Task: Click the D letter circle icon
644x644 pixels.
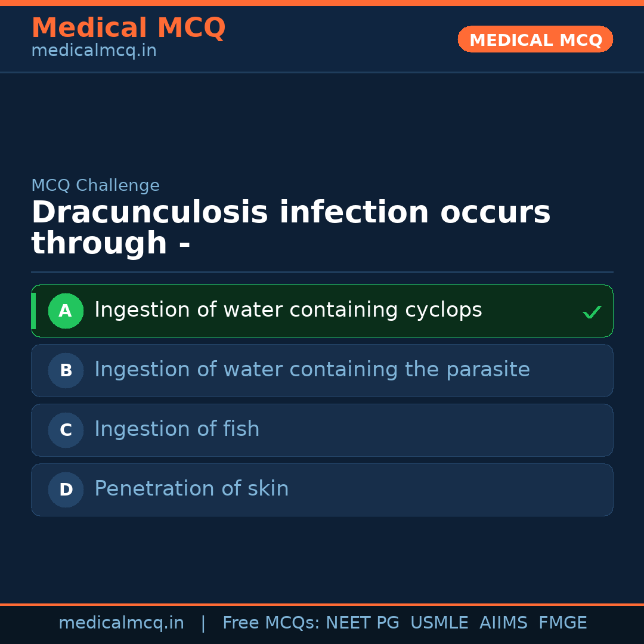Action: 66,490
